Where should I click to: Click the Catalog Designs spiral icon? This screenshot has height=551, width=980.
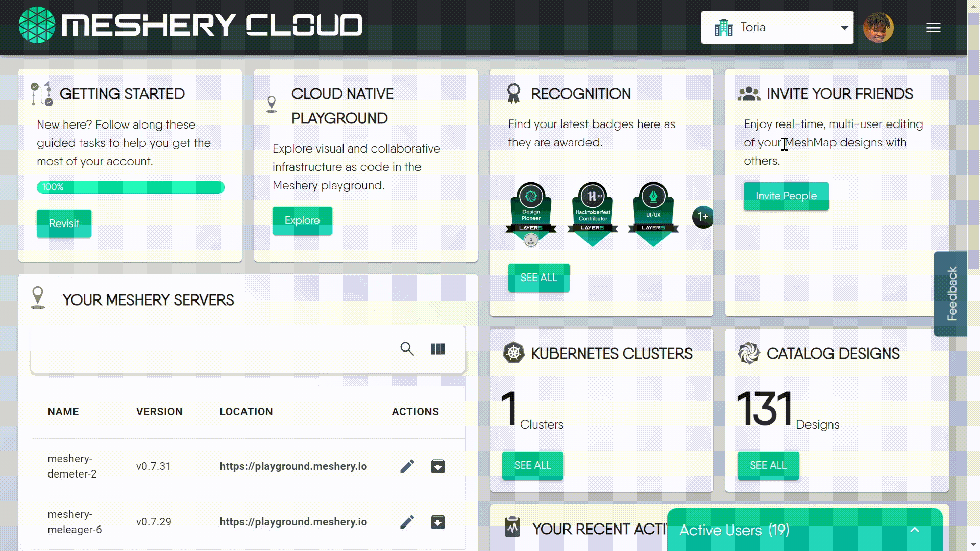click(x=748, y=353)
